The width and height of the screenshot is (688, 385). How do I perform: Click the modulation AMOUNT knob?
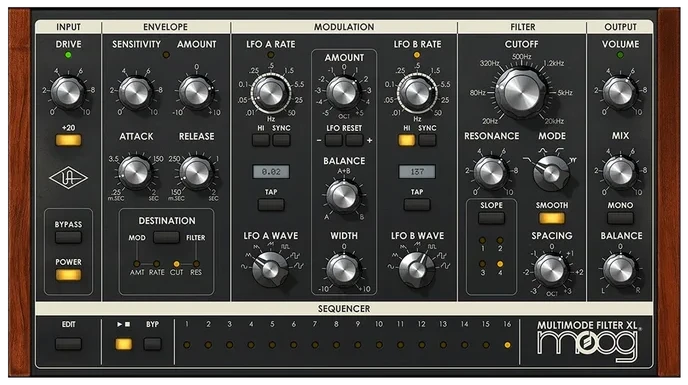click(x=344, y=93)
